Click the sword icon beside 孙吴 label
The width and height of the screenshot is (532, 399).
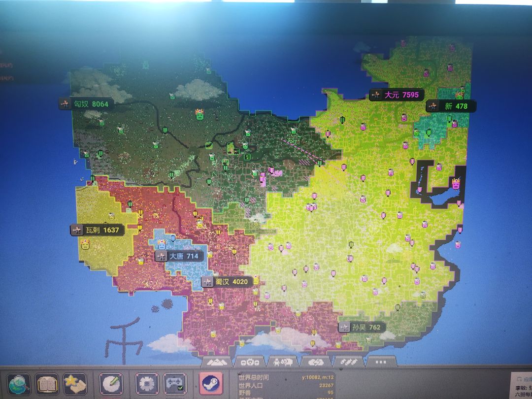[344, 328]
